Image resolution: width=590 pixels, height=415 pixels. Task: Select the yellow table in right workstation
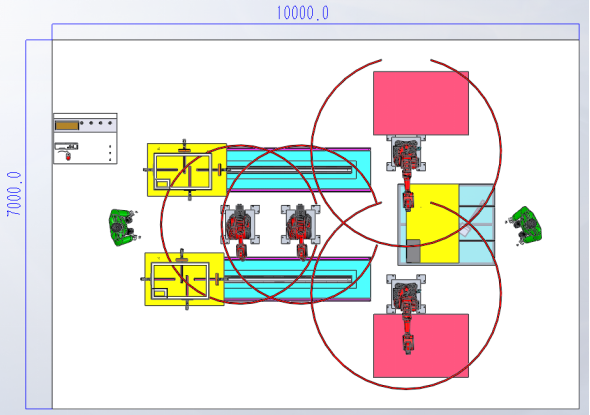click(x=432, y=223)
